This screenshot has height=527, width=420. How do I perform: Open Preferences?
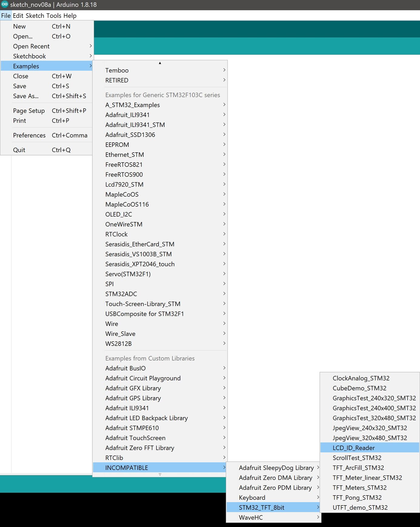point(46,135)
